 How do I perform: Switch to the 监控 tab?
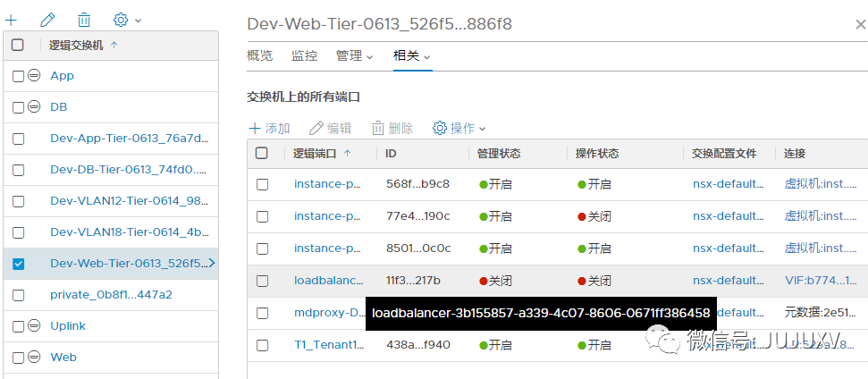click(305, 56)
